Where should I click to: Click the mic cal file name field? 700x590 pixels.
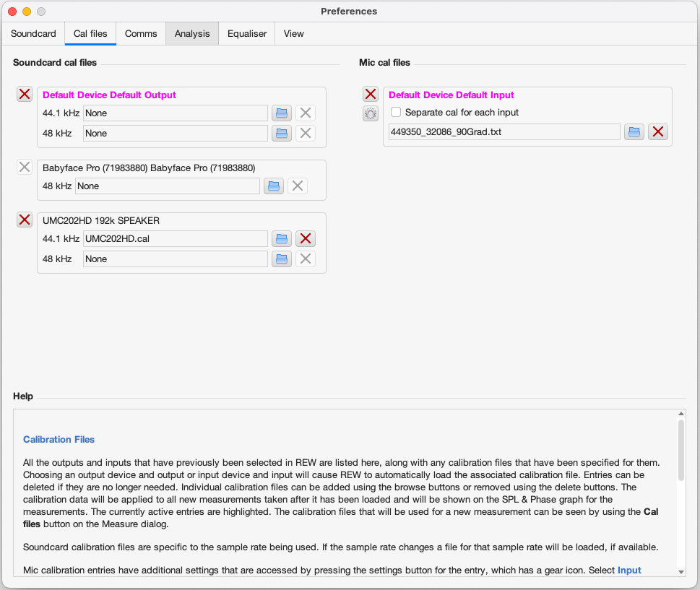[x=504, y=131]
